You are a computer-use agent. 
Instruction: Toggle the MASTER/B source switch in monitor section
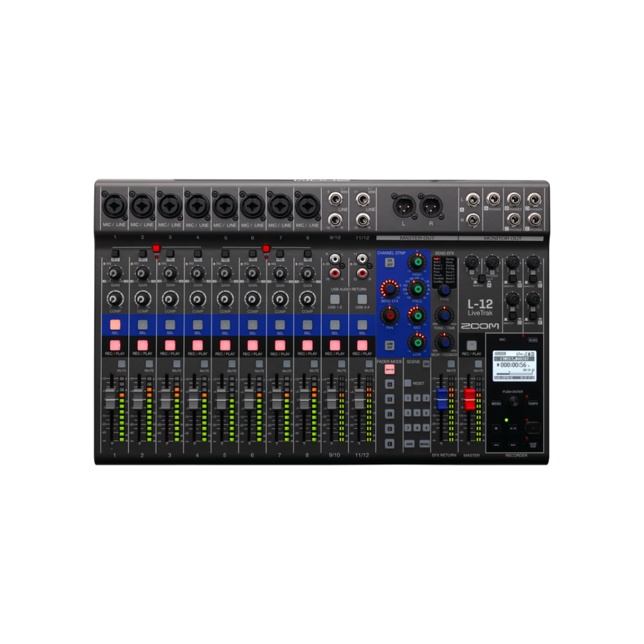click(513, 279)
